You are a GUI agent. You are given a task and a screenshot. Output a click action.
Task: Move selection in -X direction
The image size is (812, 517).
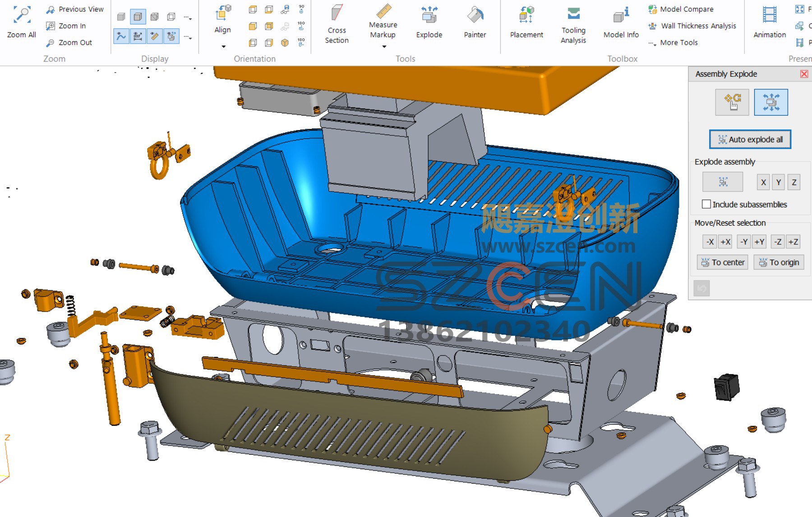[710, 242]
